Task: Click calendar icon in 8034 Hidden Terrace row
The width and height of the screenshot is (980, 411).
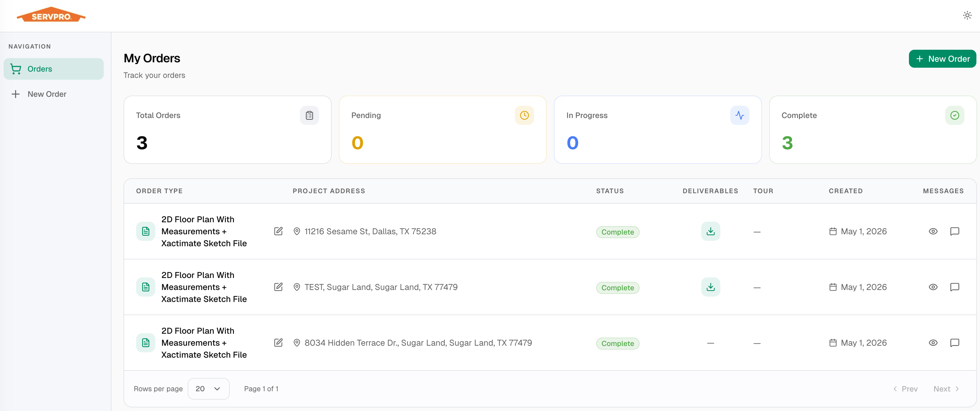Action: pos(833,343)
